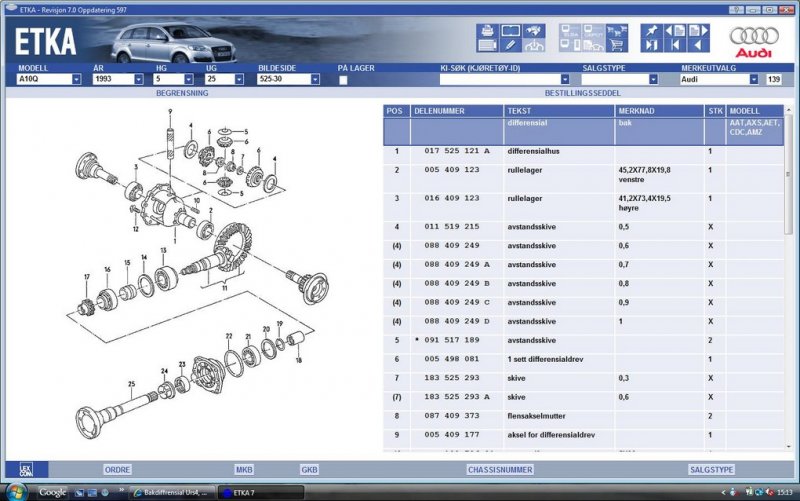This screenshot has width=800, height=501.
Task: Click the MKB button in bottom bar
Action: pyautogui.click(x=244, y=469)
